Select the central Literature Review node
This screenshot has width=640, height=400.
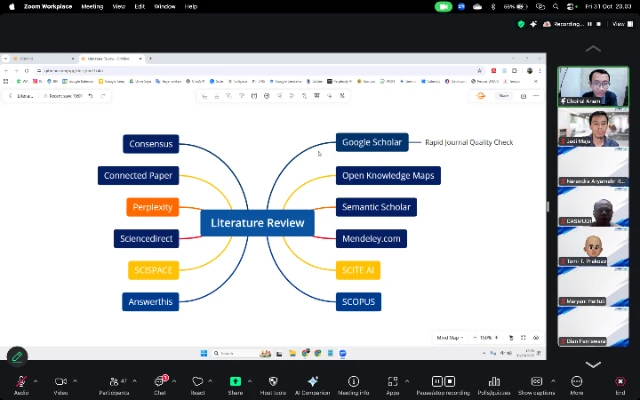pos(257,222)
